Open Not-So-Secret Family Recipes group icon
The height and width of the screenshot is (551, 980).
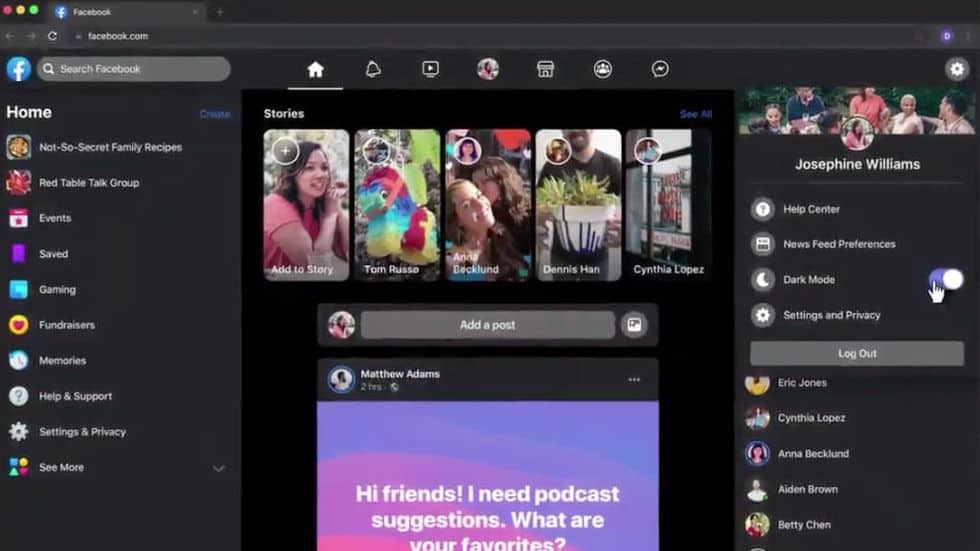pos(18,147)
